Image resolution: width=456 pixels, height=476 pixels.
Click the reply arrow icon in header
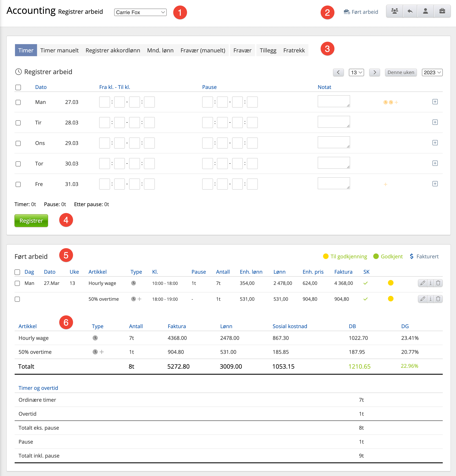(x=410, y=11)
